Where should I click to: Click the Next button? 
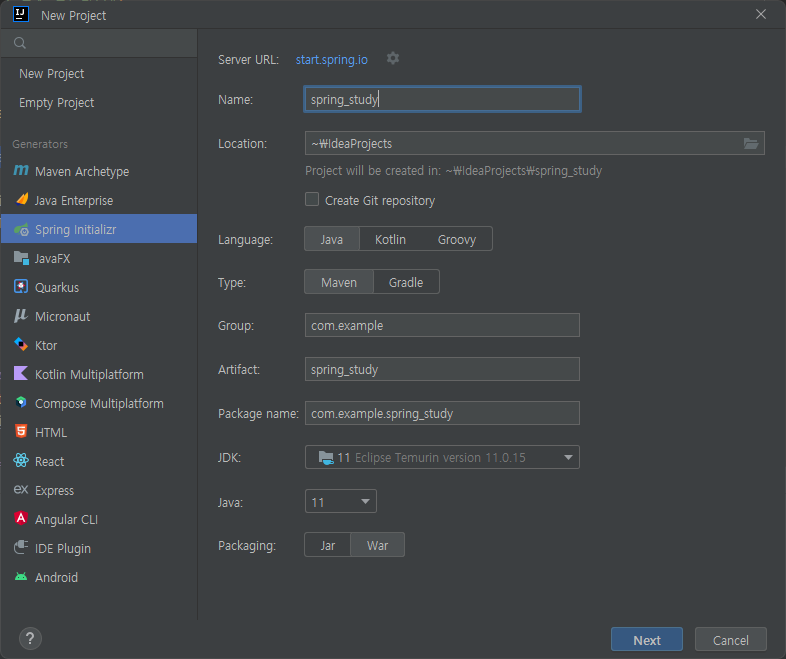click(x=647, y=639)
